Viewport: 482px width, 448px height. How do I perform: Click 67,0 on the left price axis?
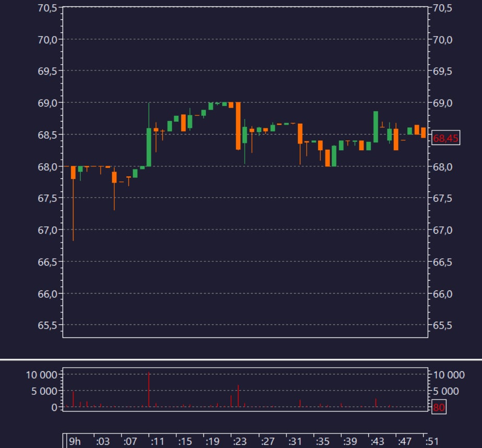[47, 230]
